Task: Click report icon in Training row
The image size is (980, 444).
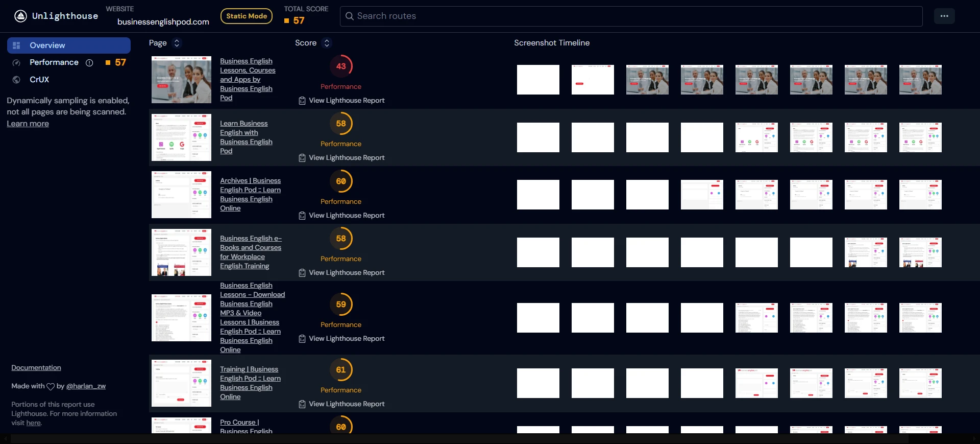Action: 302,404
